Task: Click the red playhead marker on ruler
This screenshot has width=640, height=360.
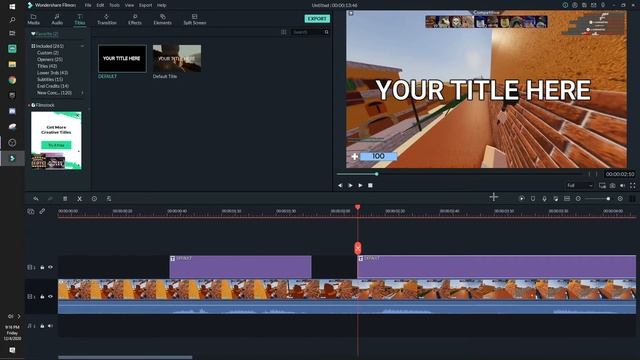Action: (x=358, y=207)
